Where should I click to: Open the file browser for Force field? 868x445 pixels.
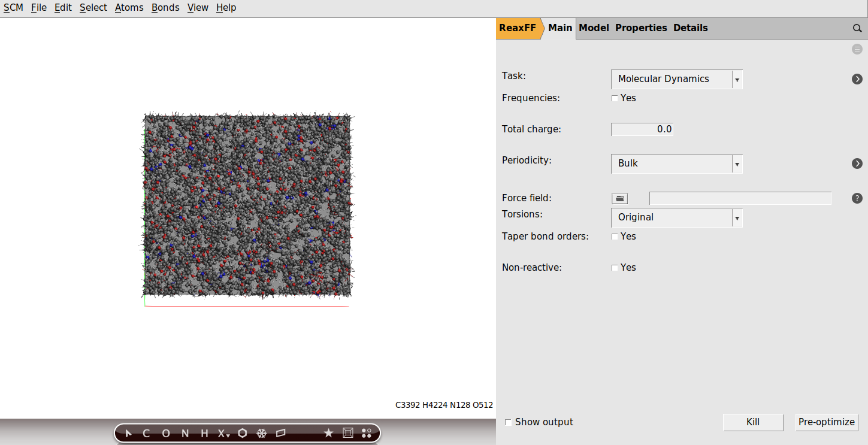click(x=619, y=198)
